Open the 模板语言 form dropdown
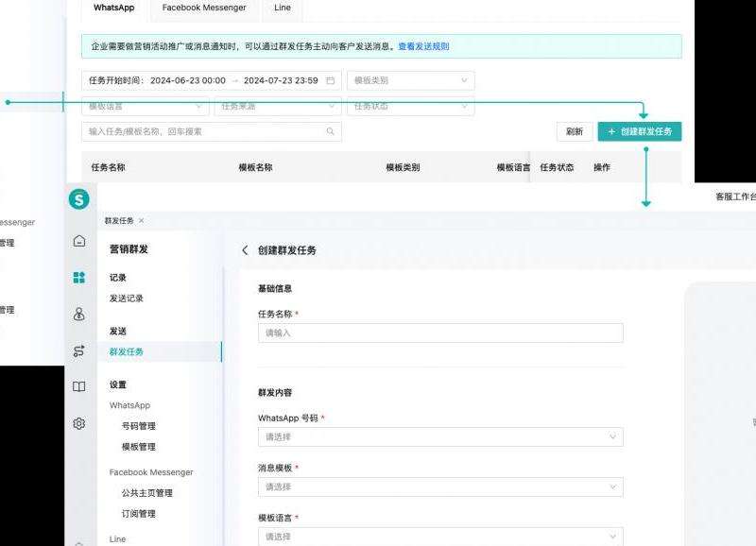This screenshot has width=756, height=546. (x=439, y=537)
